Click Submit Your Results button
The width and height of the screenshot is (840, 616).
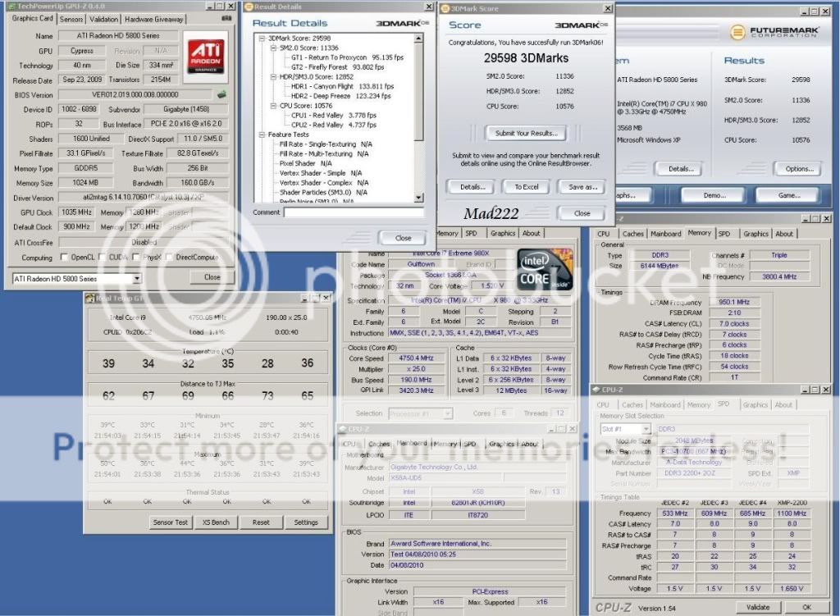click(x=526, y=133)
